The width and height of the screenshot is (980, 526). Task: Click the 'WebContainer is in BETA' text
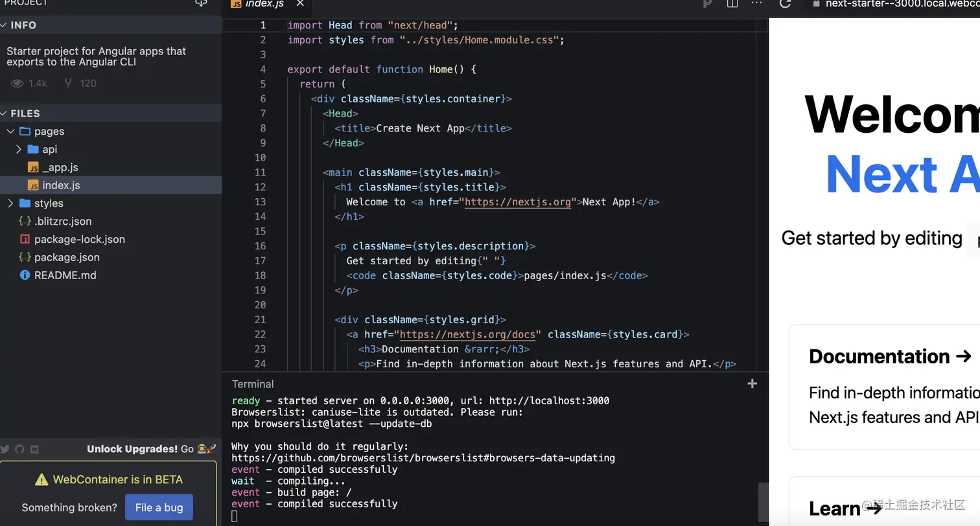[117, 479]
